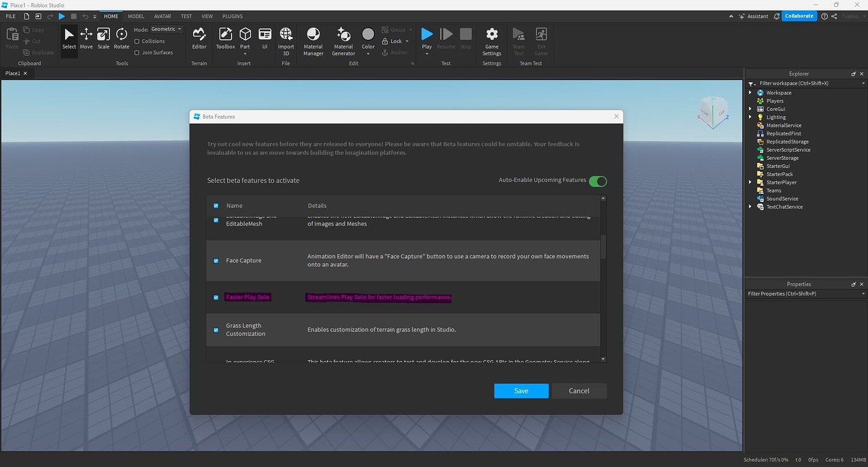Expand the Workspace tree node

[x=750, y=93]
